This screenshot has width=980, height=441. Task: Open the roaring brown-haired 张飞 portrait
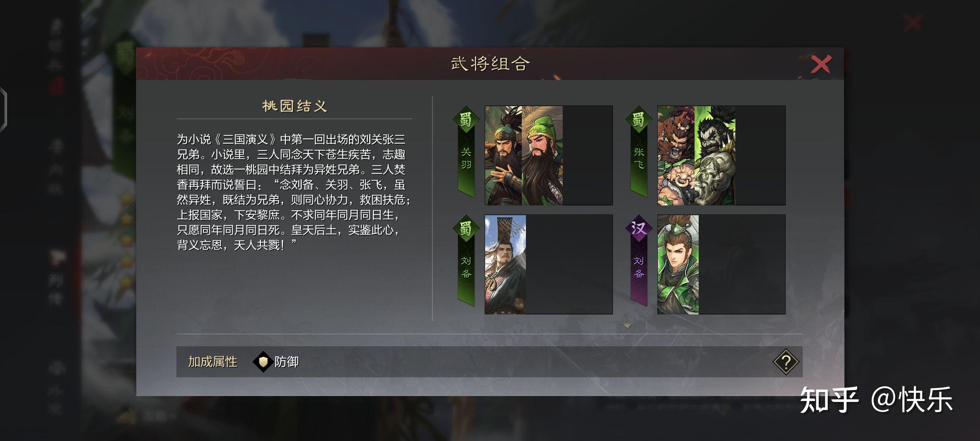(x=676, y=156)
